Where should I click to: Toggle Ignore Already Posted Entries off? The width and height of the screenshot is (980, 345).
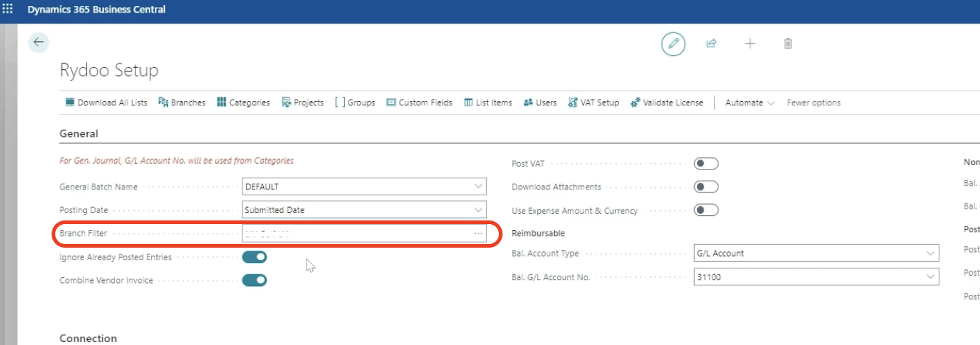[x=254, y=257]
